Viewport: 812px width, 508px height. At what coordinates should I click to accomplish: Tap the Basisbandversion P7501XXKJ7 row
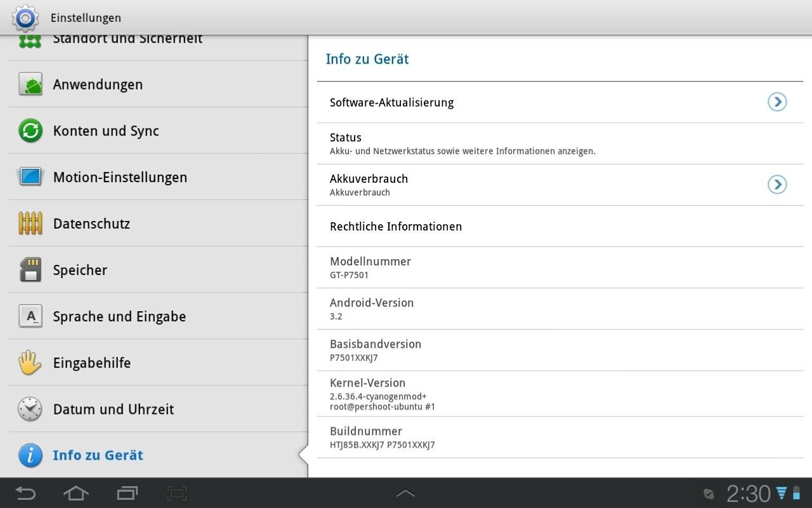tap(560, 350)
